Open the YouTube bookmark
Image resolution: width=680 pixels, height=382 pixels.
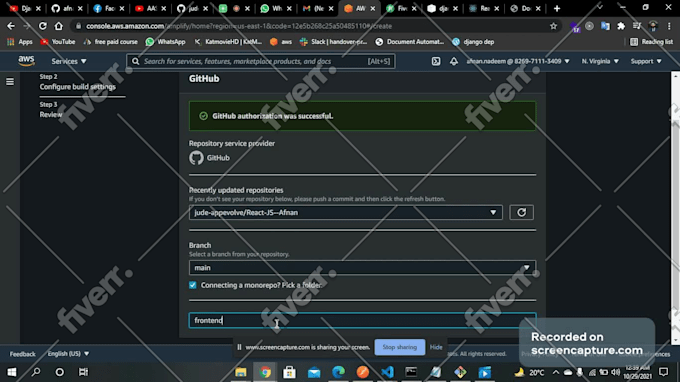(58, 42)
